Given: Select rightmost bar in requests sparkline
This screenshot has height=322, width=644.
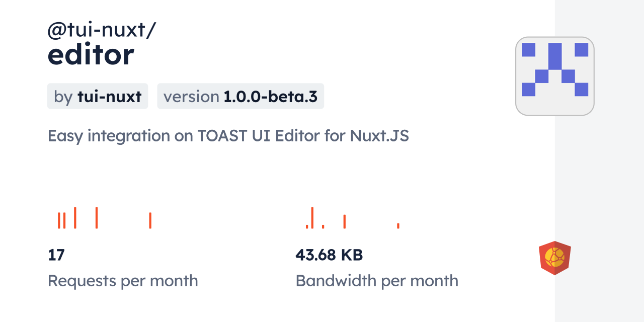Looking at the screenshot, I should pyautogui.click(x=150, y=220).
